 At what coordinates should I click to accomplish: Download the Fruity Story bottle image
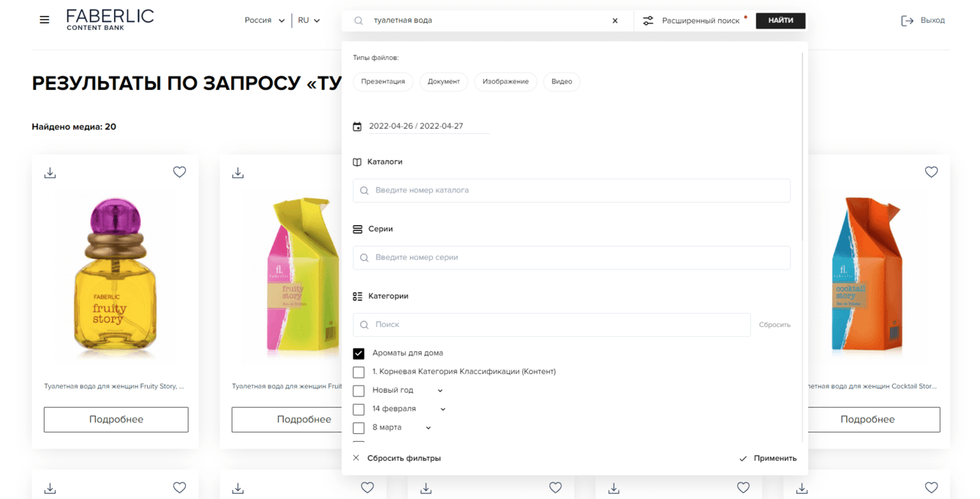click(x=50, y=173)
